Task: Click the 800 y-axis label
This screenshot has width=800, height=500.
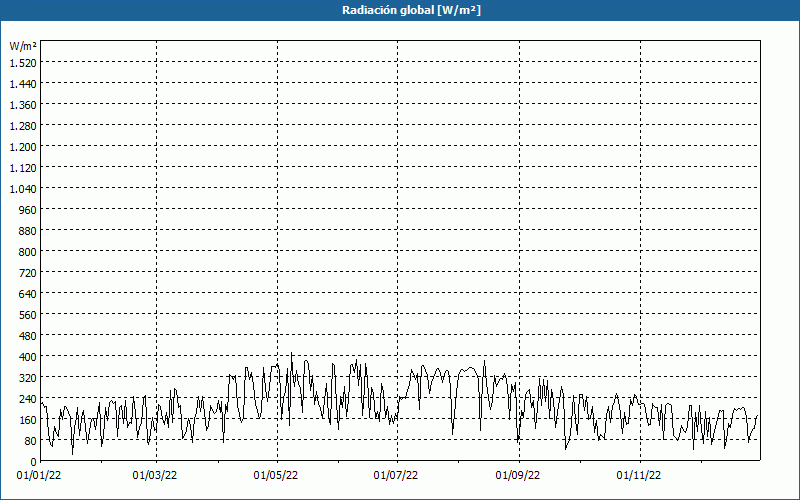Action: click(x=28, y=252)
